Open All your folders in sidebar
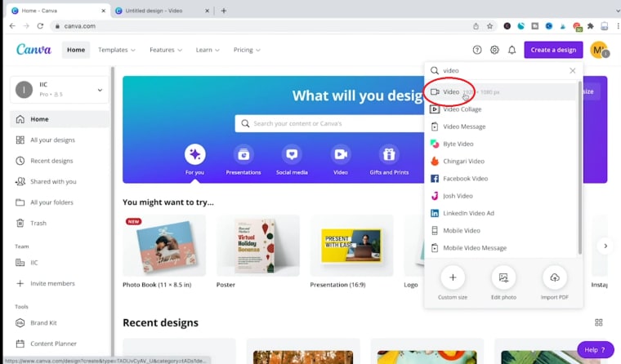The height and width of the screenshot is (364, 621). click(60, 202)
